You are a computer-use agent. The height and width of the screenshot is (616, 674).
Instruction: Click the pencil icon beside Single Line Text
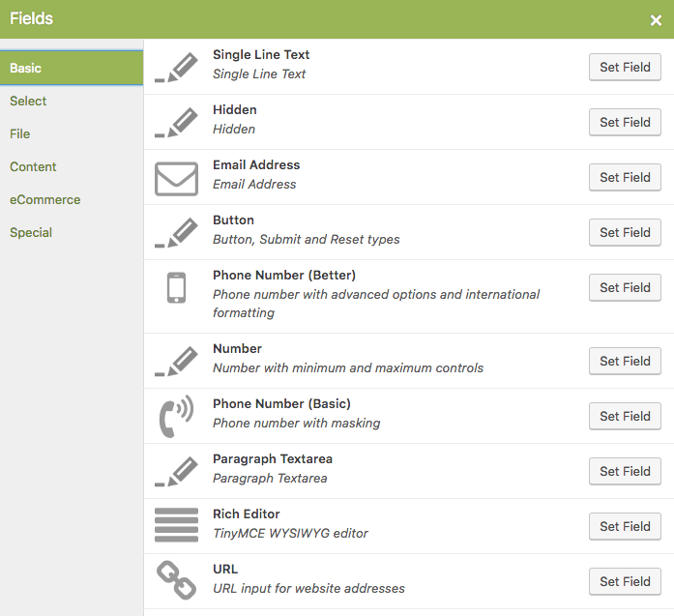click(x=176, y=68)
